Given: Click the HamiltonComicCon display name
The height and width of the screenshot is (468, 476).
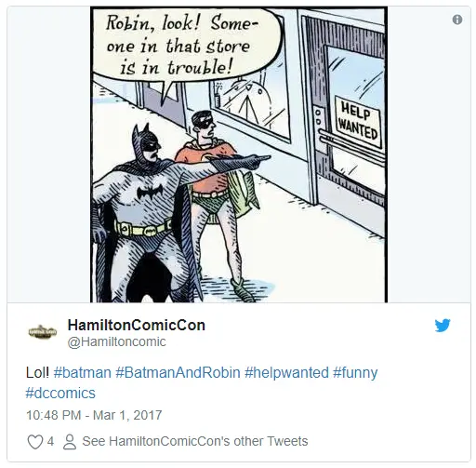Looking at the screenshot, I should pyautogui.click(x=137, y=325).
